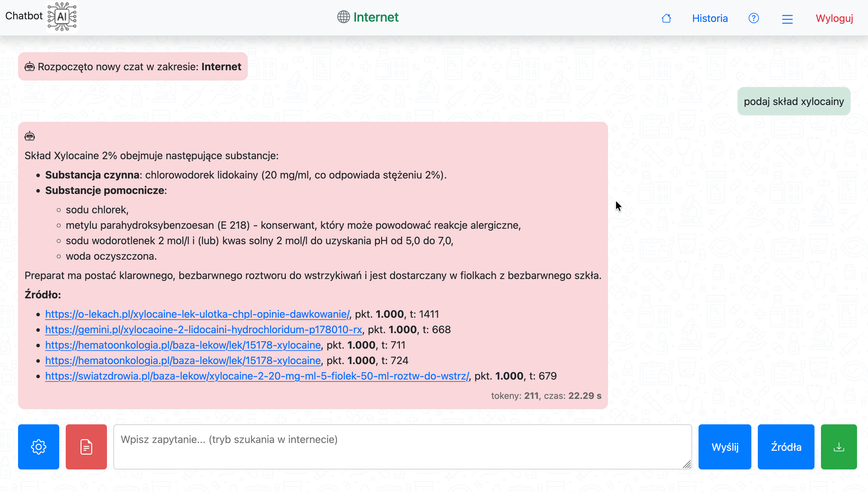Open the Historia menu item
868x492 pixels.
709,18
